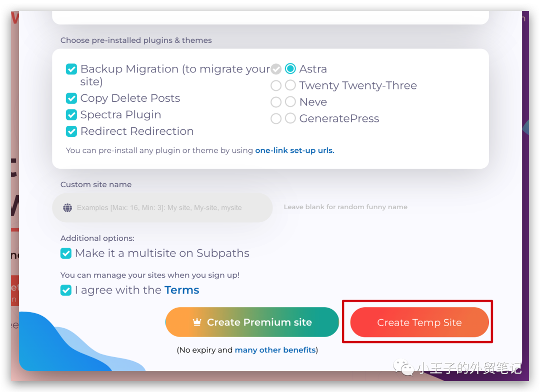Toggle the Spectra Plugin checkbox
This screenshot has height=392, width=540.
(71, 115)
